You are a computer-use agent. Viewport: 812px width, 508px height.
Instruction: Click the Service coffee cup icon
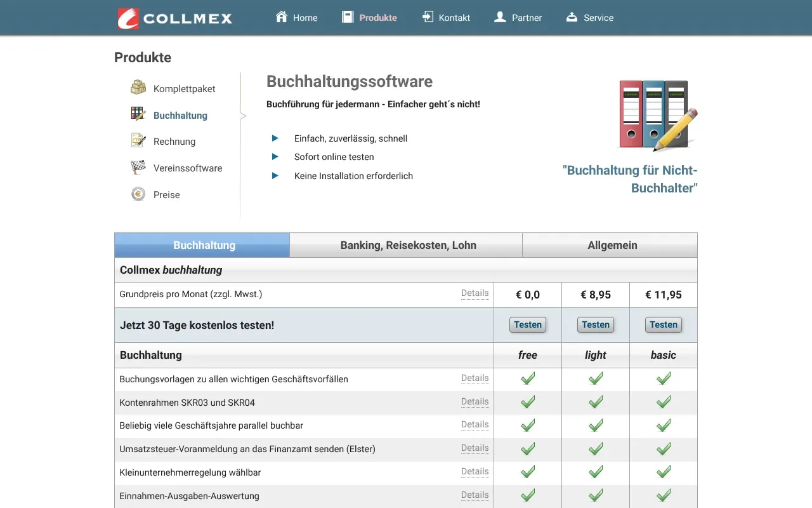tap(570, 17)
